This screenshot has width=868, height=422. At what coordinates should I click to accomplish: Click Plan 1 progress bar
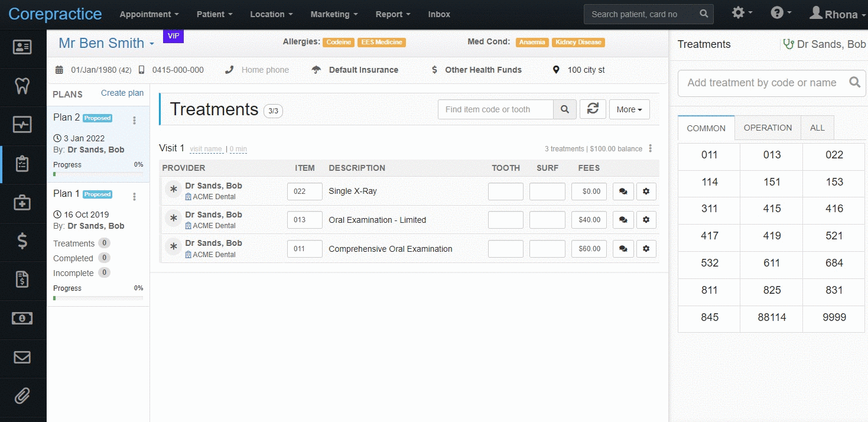[98, 298]
